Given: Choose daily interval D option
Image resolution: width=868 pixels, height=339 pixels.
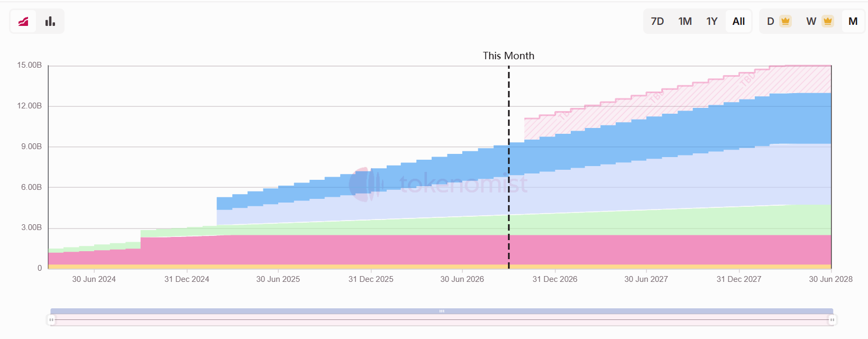Looking at the screenshot, I should tap(771, 21).
